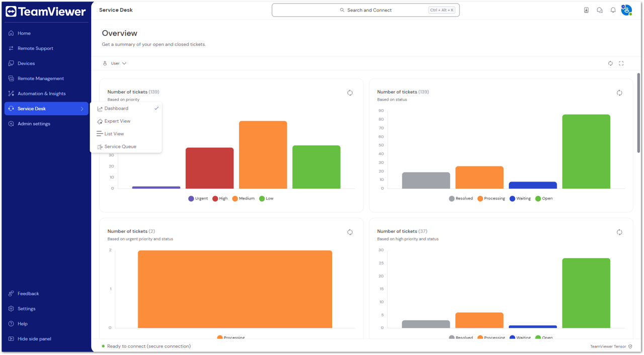Open the downloads icon in header
The width and height of the screenshot is (644, 355).
coord(586,10)
